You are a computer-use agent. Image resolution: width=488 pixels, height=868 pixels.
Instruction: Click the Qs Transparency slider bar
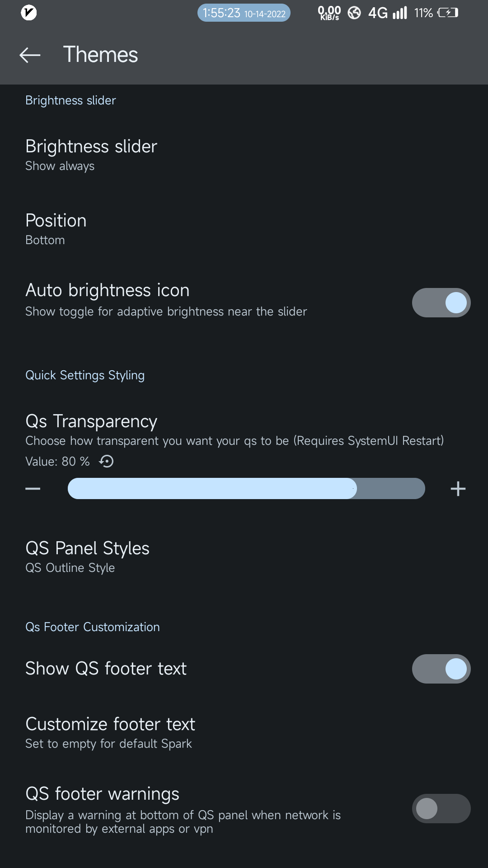tap(246, 489)
